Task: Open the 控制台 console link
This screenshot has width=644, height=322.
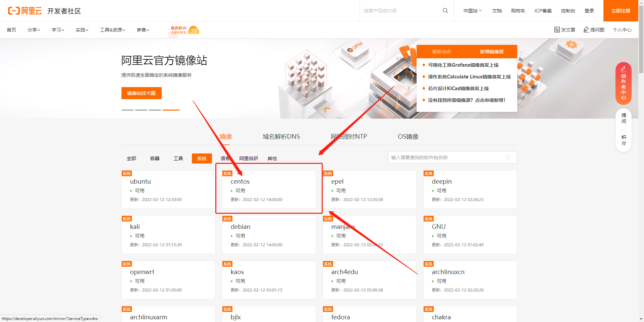Action: tap(568, 11)
